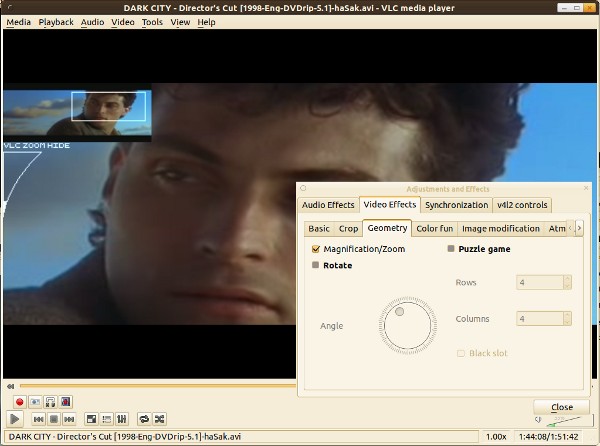Image resolution: width=600 pixels, height=446 pixels.
Task: Start playback with the Play button
Action: tap(15, 419)
